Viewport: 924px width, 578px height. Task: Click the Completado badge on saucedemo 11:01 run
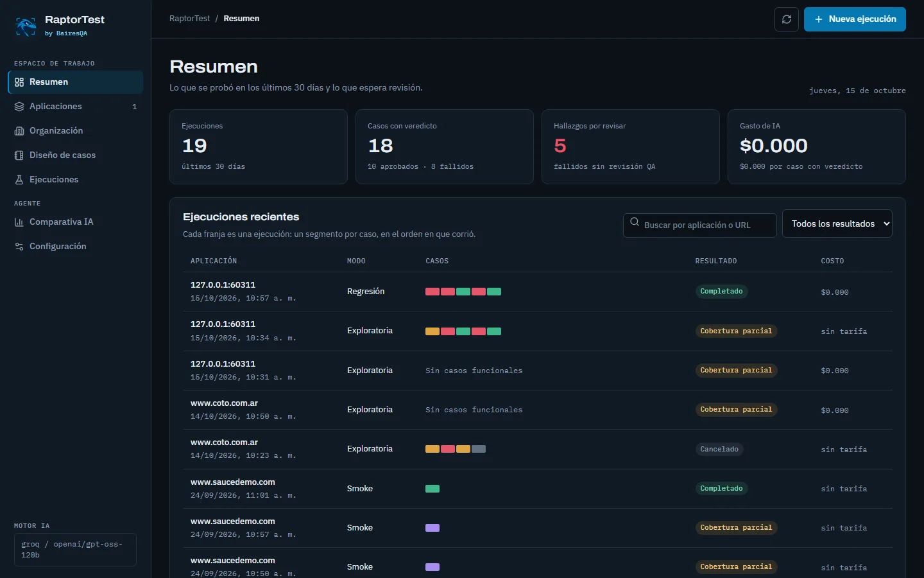(x=721, y=489)
